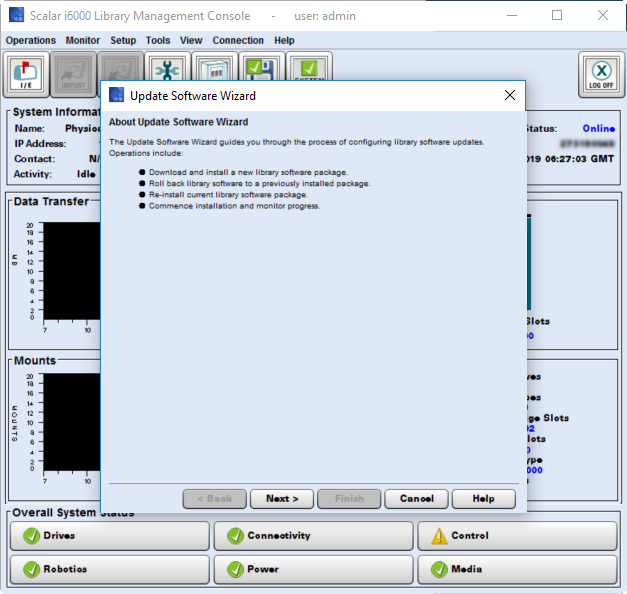This screenshot has height=594, width=627.
Task: Minimize the Library Management Console window
Action: [x=512, y=15]
